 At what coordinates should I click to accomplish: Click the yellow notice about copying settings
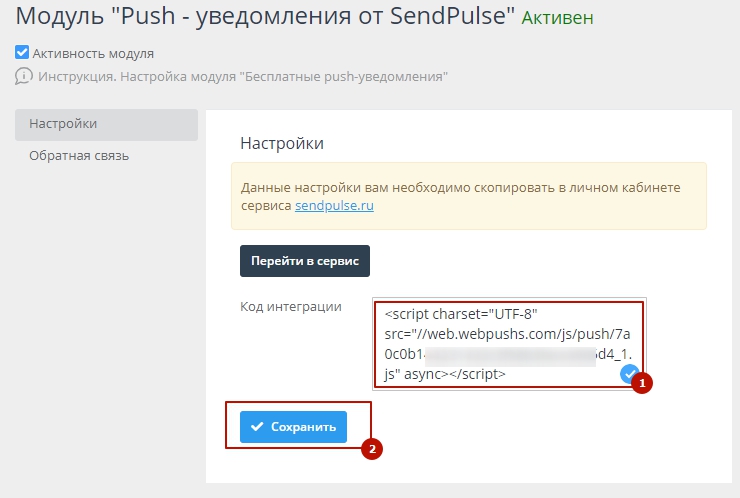(468, 195)
